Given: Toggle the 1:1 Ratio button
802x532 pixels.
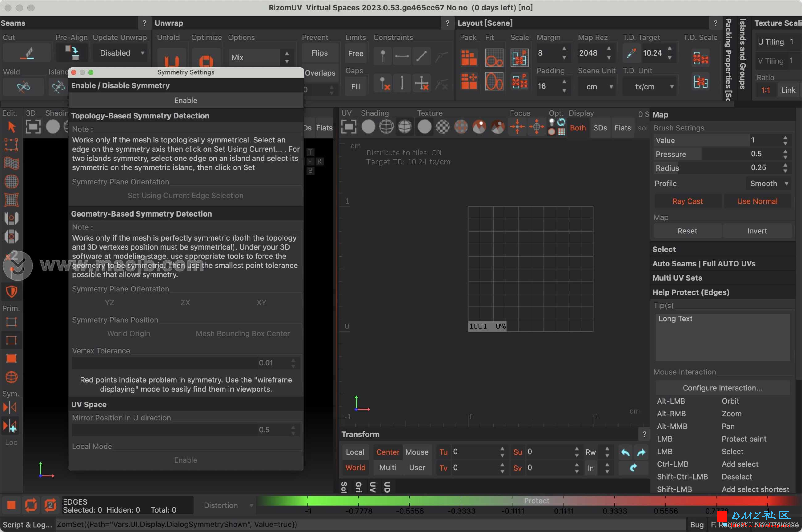Looking at the screenshot, I should tap(765, 90).
